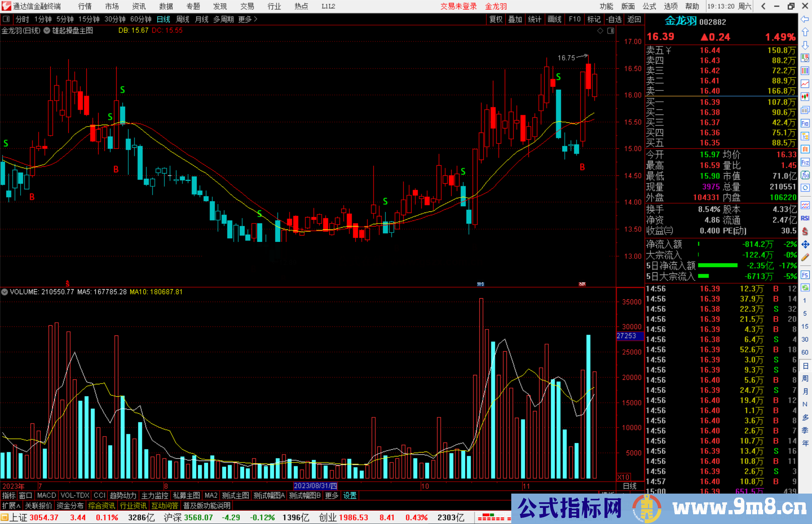The height and width of the screenshot is (524, 812).
Task: Click the diamond icon above price chart
Action: (600, 31)
